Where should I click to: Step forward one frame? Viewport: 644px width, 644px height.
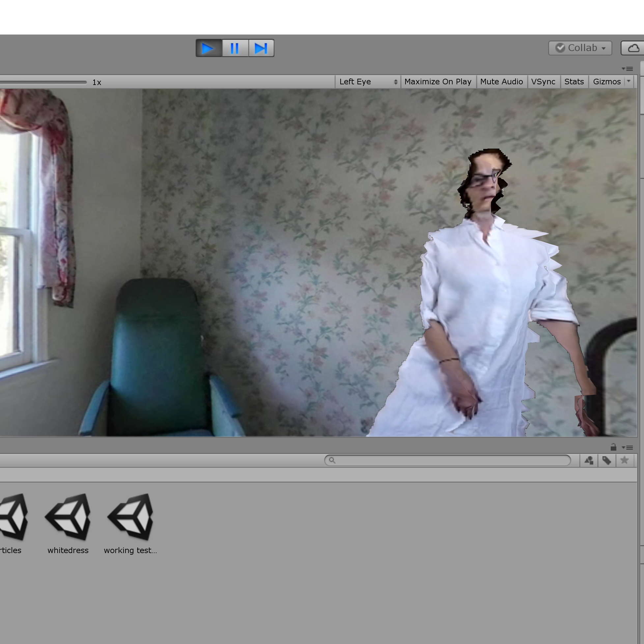(261, 48)
